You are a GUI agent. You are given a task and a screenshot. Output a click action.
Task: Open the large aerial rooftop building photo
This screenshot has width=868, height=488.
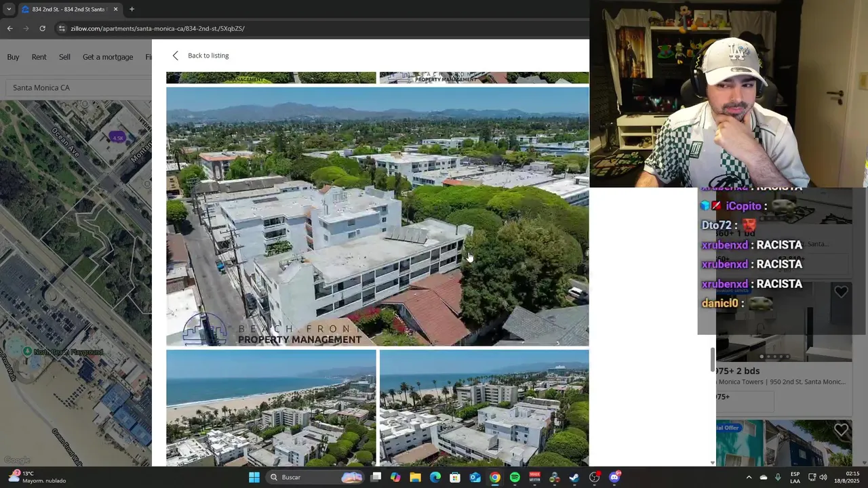click(377, 216)
